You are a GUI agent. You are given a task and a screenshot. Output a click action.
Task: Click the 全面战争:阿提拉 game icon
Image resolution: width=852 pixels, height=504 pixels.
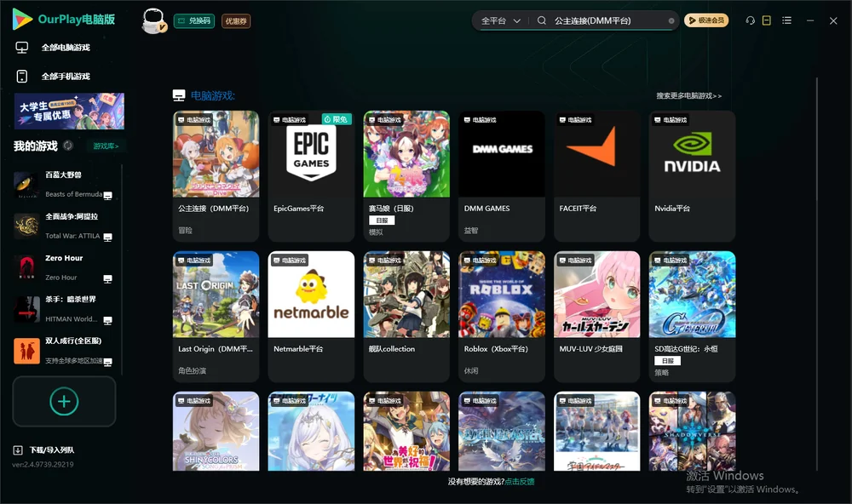[26, 226]
